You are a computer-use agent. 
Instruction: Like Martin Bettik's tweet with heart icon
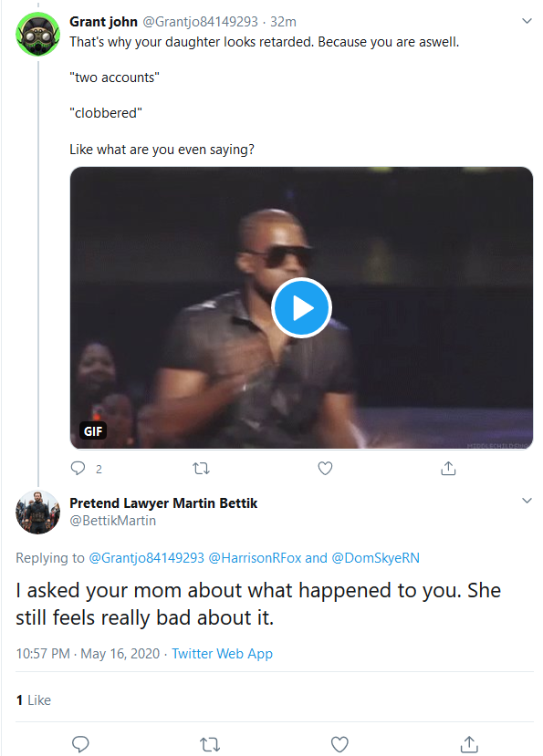tap(339, 744)
